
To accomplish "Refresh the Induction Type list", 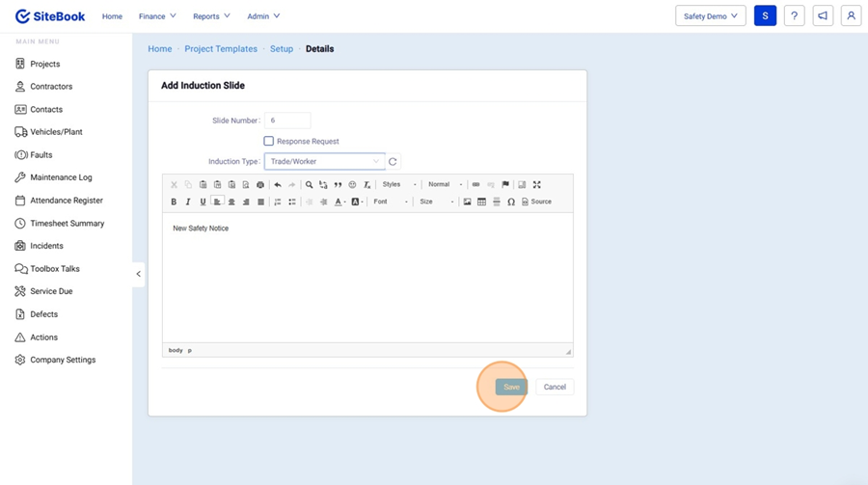I will point(393,162).
